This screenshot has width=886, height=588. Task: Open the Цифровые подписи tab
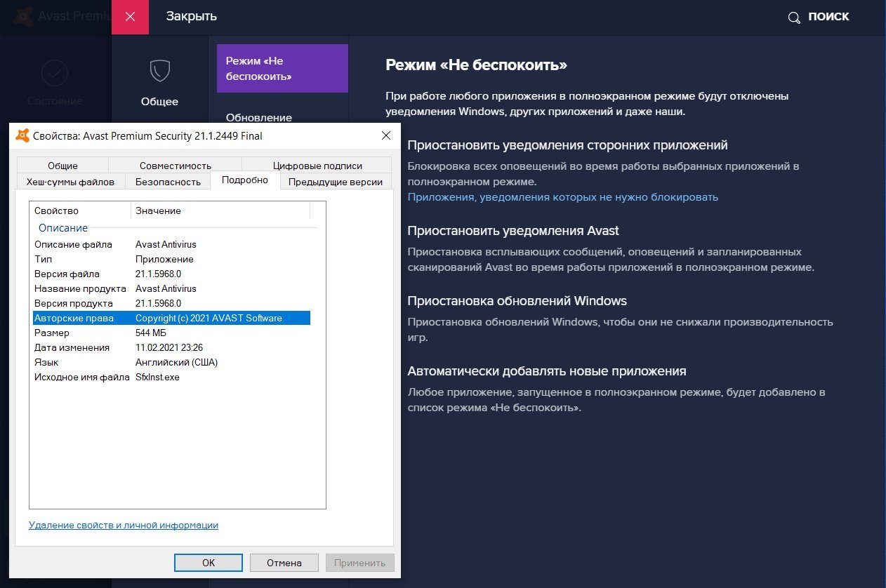[317, 166]
